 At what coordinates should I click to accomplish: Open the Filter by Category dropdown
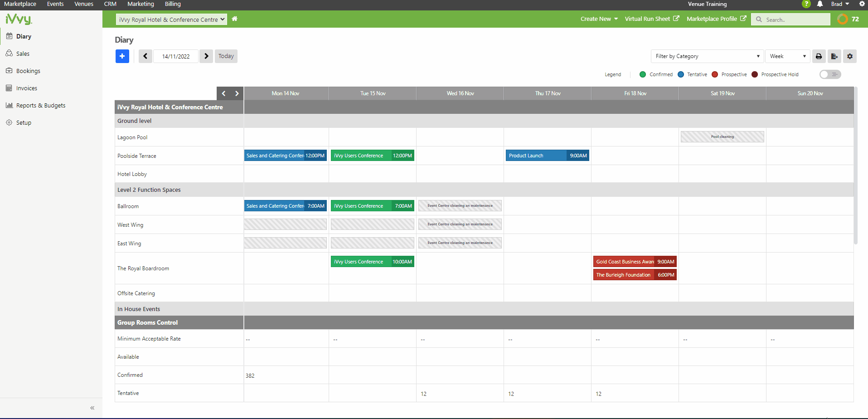pyautogui.click(x=707, y=56)
